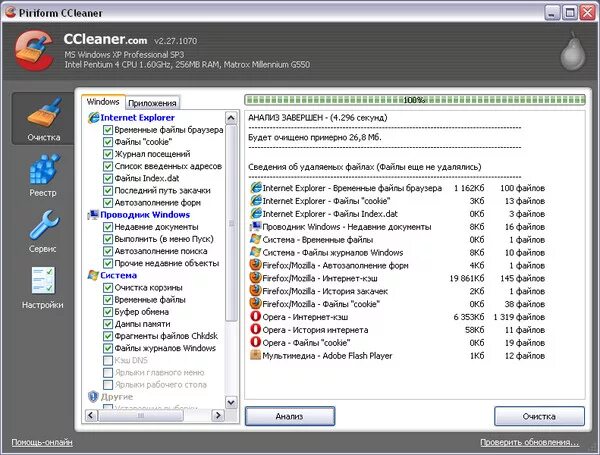Image resolution: width=600 pixels, height=455 pixels.
Task: Toggle Журнал посещений checkbox
Action: coord(108,154)
